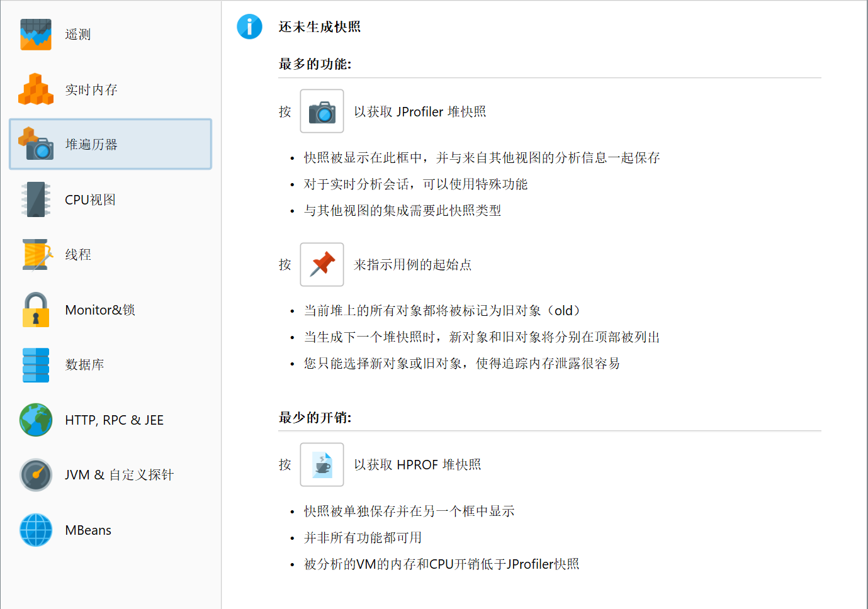Open the JVM & 自定义探针 section
Image resolution: width=868 pixels, height=609 pixels.
110,474
